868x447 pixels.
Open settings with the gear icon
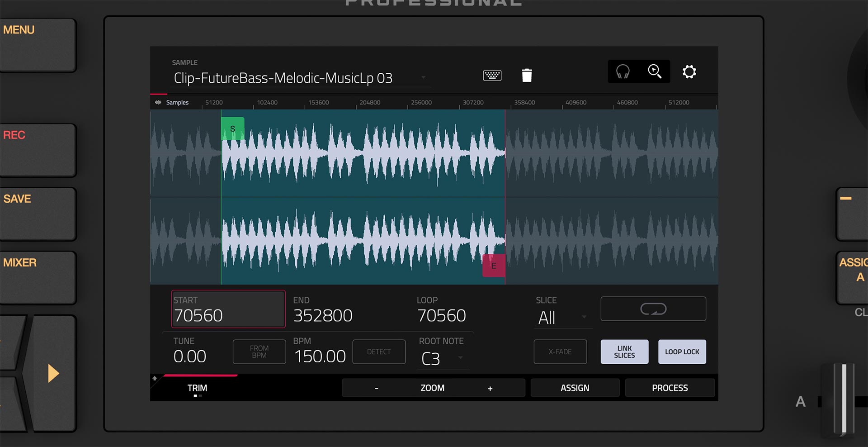point(689,71)
